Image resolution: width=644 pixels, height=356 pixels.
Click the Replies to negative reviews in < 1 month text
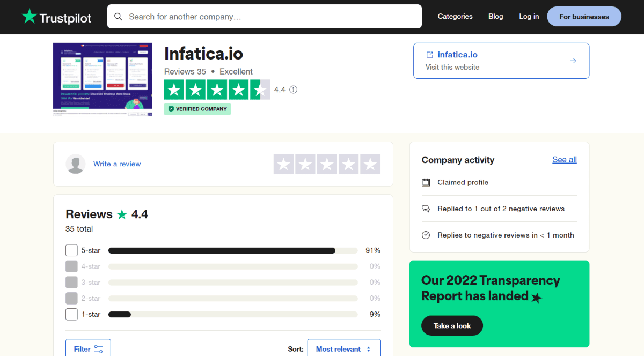click(506, 235)
